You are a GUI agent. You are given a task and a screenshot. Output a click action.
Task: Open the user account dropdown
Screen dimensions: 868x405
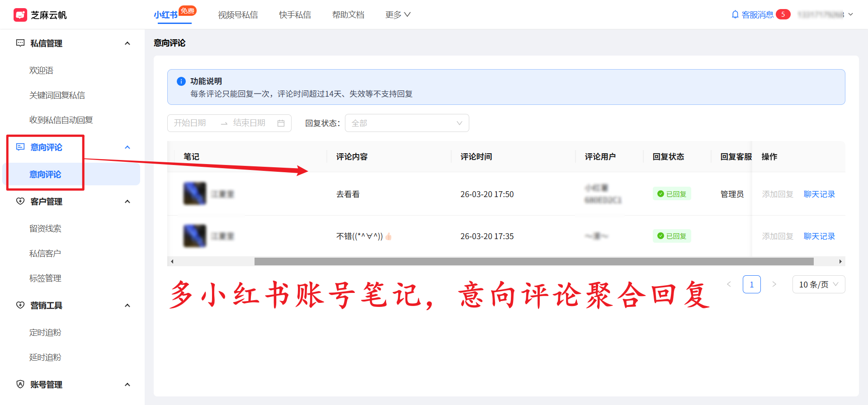(x=826, y=14)
